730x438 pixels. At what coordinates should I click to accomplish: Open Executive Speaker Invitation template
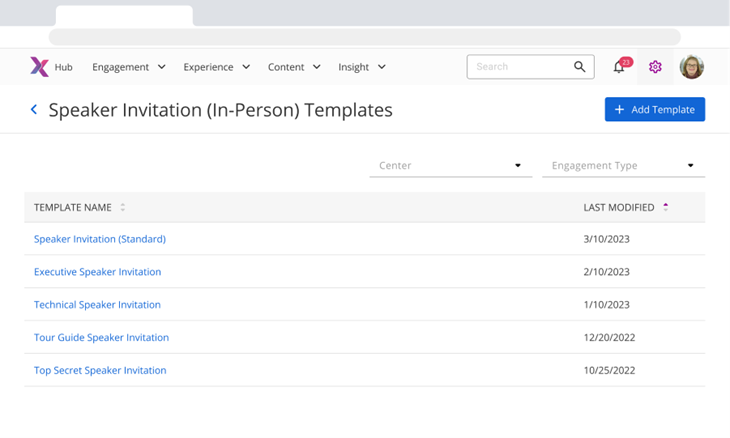point(97,272)
